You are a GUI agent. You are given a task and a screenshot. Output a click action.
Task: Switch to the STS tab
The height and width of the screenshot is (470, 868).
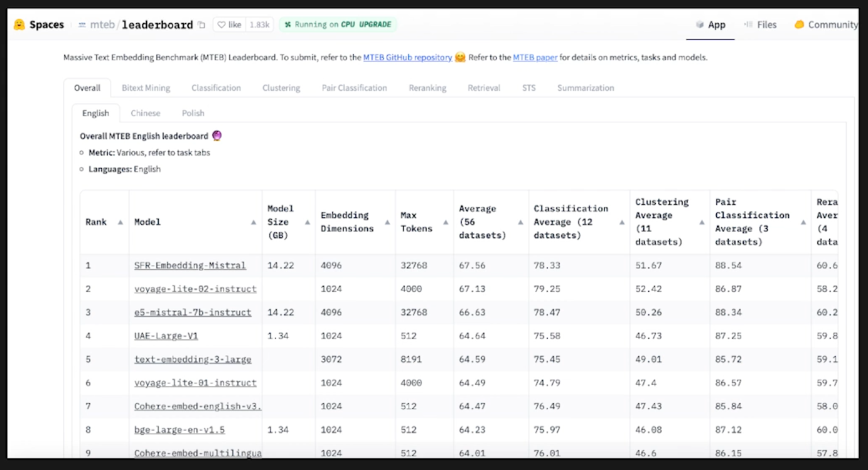pos(529,88)
